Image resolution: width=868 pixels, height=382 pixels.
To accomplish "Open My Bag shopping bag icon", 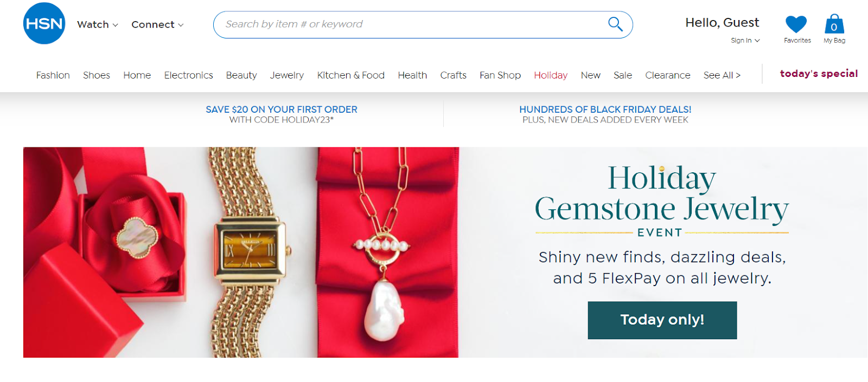I will click(x=834, y=24).
